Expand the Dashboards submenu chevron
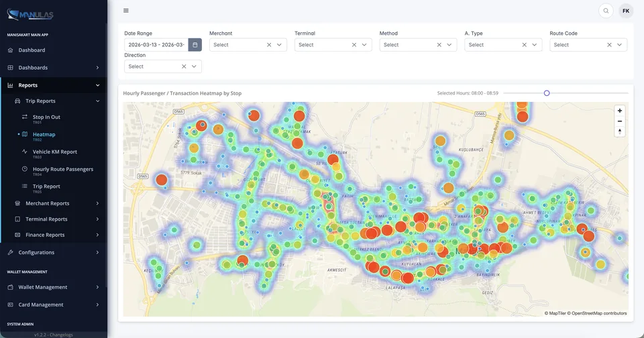The height and width of the screenshot is (338, 644). click(x=97, y=67)
